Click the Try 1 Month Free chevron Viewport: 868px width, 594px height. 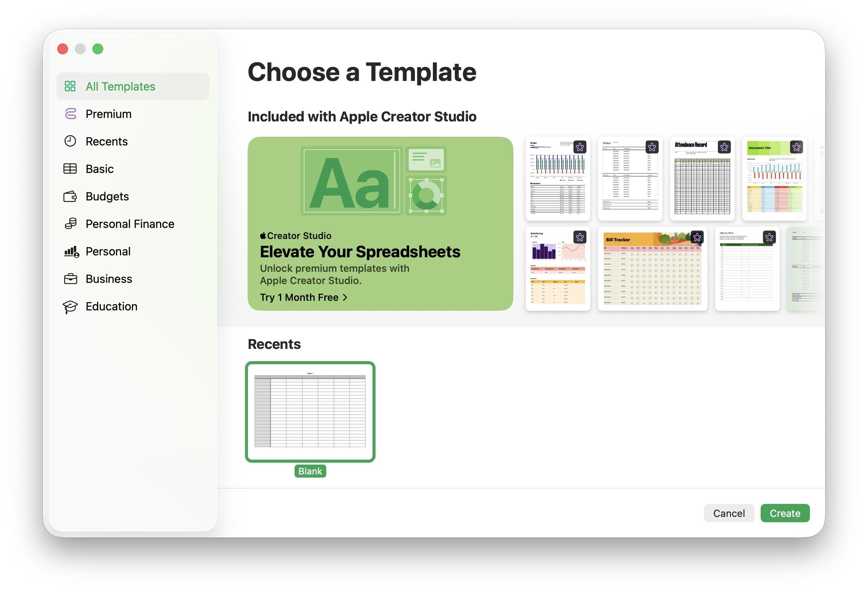[x=345, y=297]
